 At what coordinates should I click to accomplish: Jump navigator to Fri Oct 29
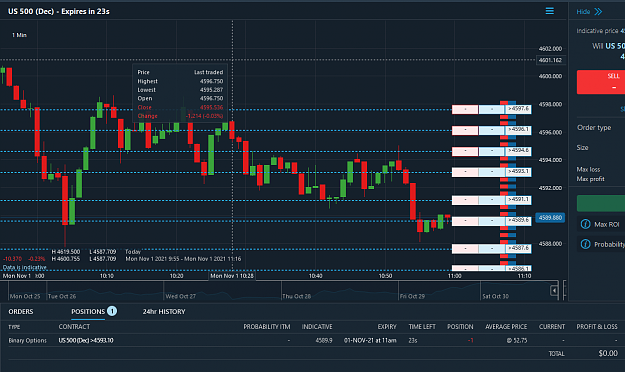click(412, 296)
